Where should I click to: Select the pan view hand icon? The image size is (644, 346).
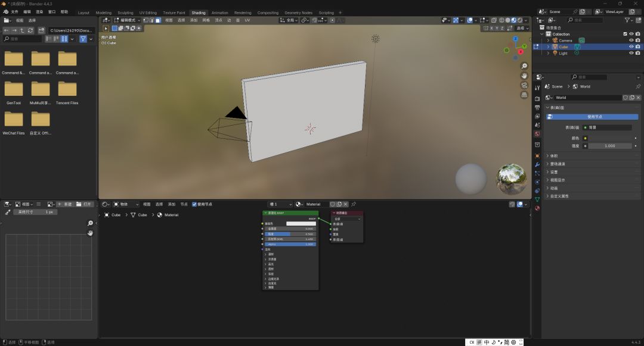524,76
